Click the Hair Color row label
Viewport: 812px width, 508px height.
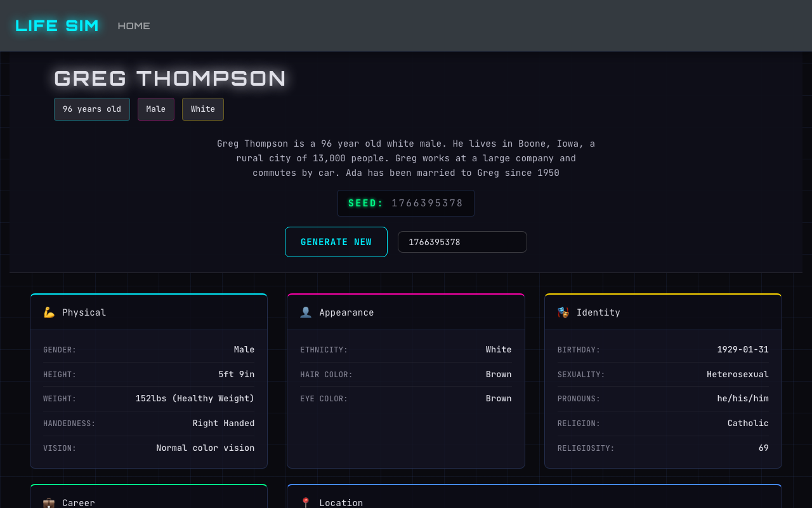tap(326, 375)
